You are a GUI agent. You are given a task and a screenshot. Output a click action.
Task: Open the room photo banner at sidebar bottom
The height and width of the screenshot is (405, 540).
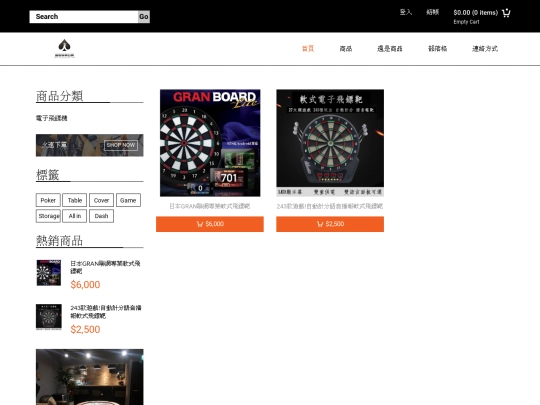[90, 377]
